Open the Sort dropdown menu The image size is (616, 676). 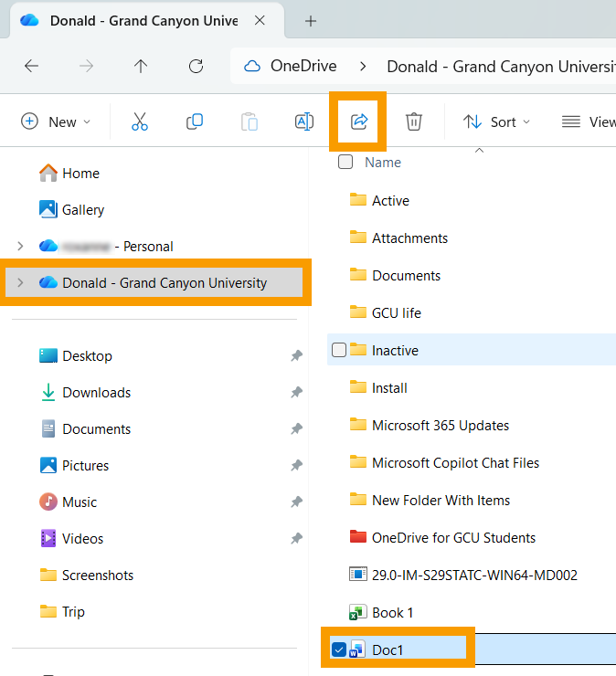(x=496, y=121)
